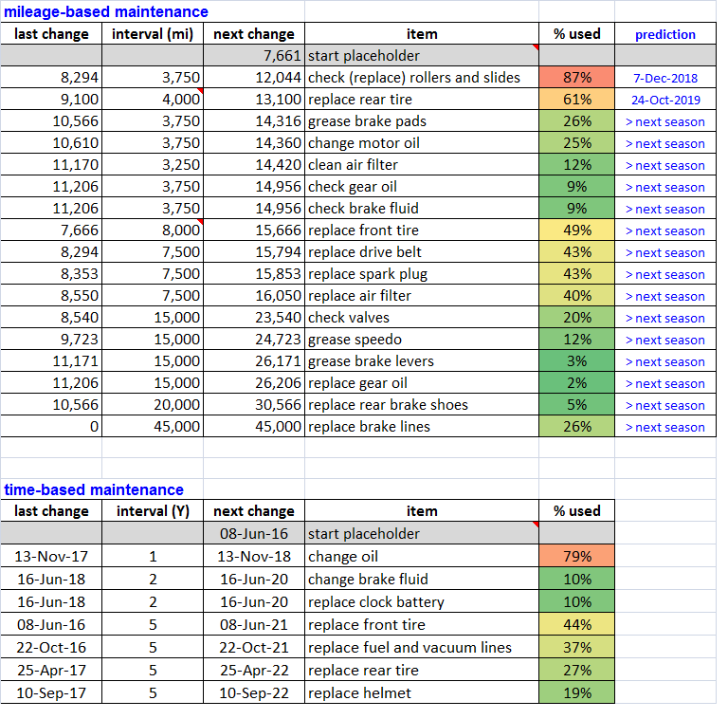Select the 'change brake fluid' cell

point(422,579)
